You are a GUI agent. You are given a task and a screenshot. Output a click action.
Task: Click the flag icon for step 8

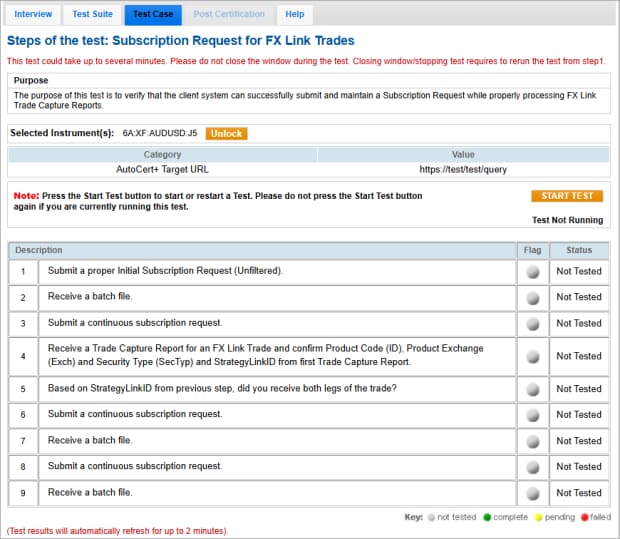(x=532, y=467)
